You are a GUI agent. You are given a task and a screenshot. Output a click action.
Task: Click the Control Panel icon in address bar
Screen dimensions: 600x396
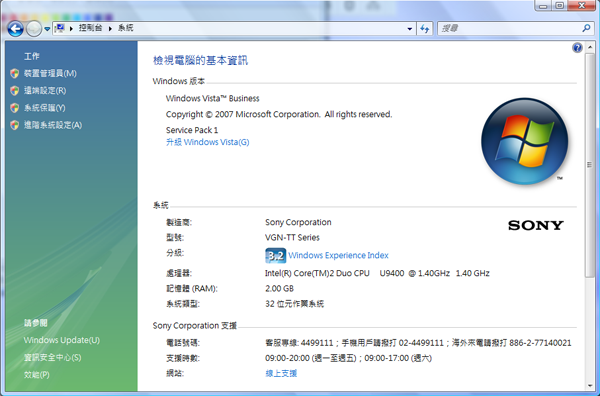click(x=60, y=28)
